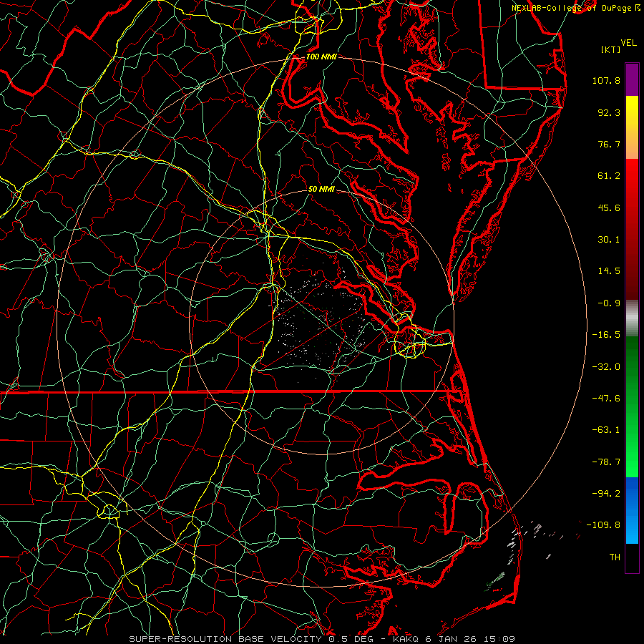This screenshot has width=644, height=644.
Task: Click the gray near-zero segment of color bar
Action: point(632,318)
